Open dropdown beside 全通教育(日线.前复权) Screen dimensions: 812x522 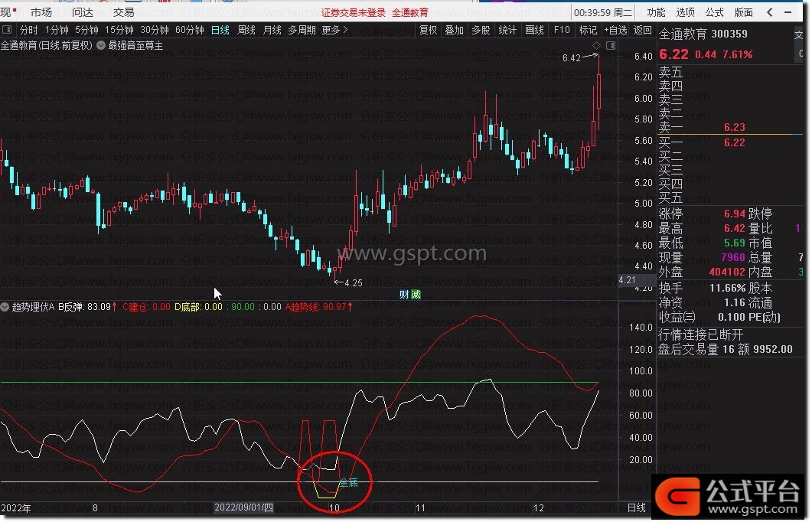(101, 46)
